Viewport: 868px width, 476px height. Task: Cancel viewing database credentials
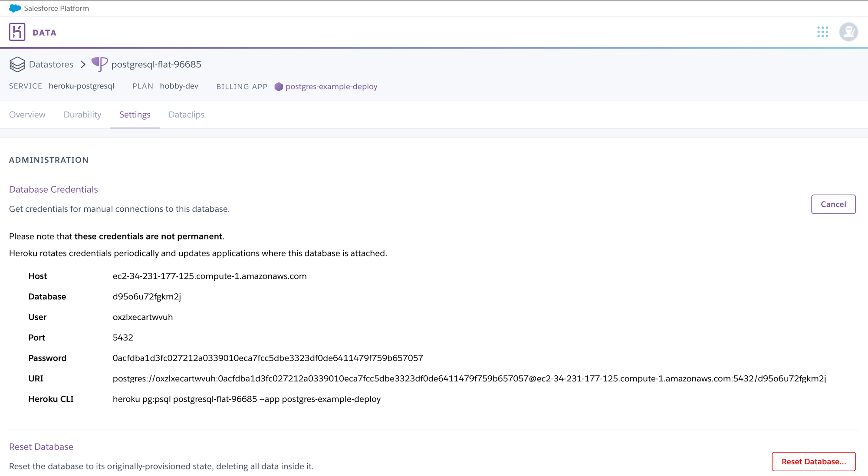833,204
